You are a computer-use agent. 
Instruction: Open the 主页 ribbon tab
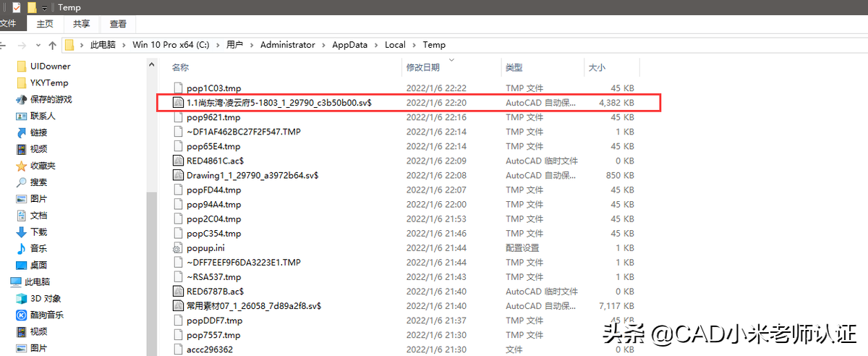(x=45, y=23)
